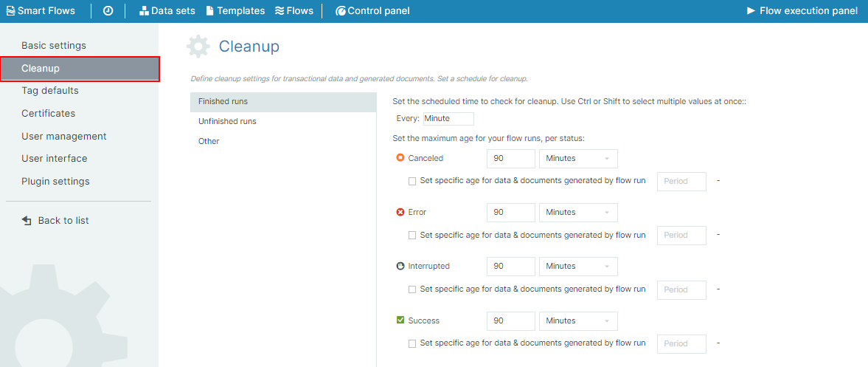Click the Canceled status icon

(x=400, y=158)
